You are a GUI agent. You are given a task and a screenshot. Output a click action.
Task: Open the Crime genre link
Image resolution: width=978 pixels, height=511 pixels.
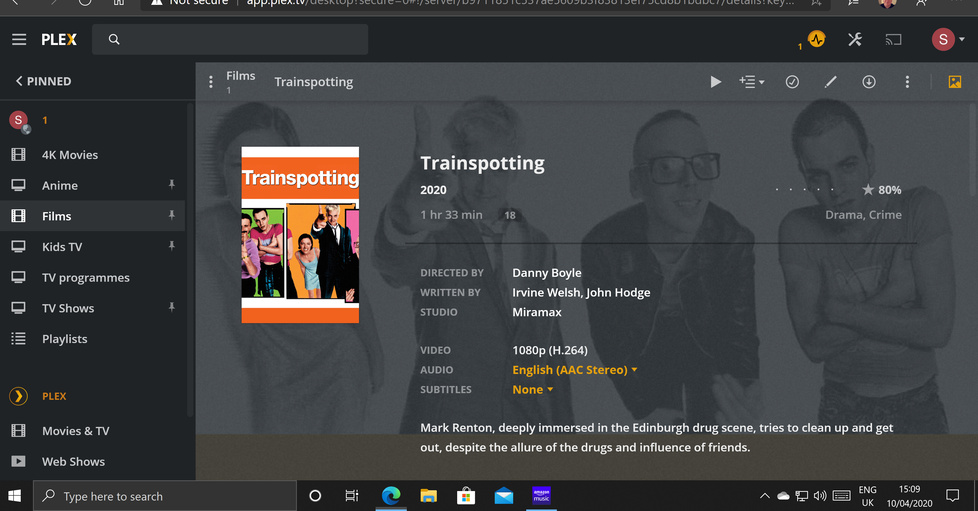tap(885, 215)
